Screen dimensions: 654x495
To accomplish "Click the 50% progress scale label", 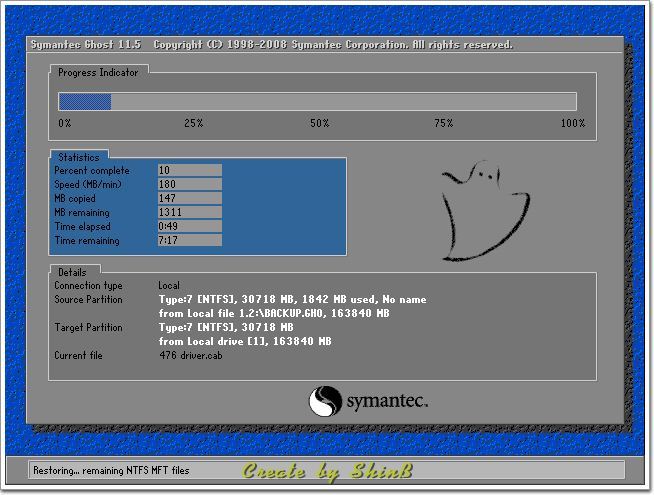I will [x=319, y=123].
